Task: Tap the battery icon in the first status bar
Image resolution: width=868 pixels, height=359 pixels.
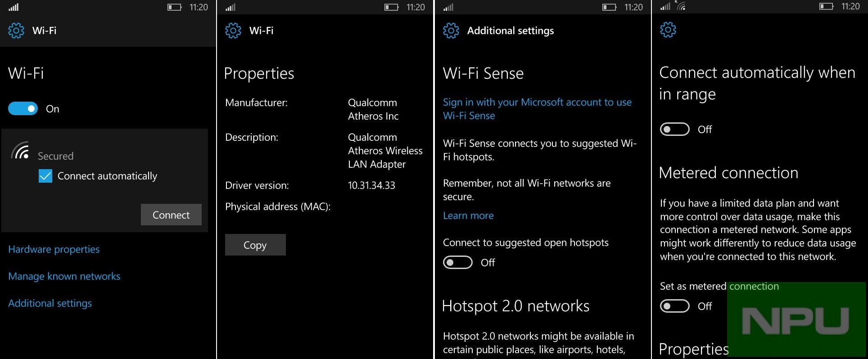Action: tap(174, 7)
